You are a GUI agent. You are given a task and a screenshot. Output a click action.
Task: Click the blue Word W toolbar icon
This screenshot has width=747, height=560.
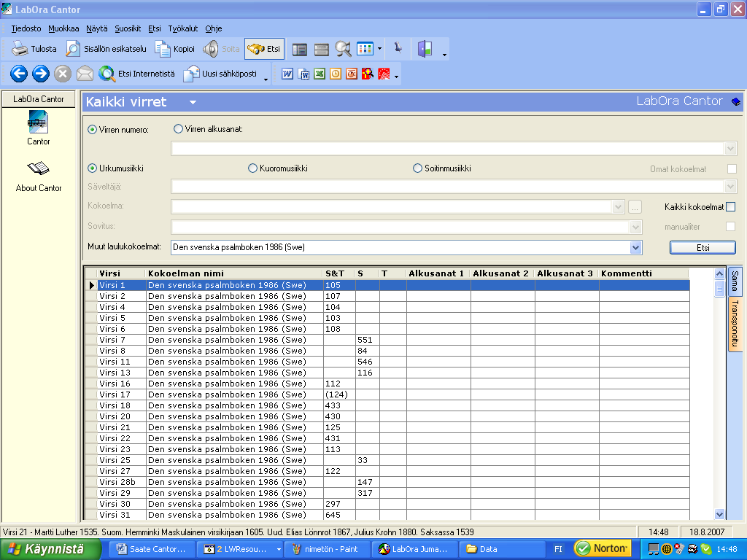tap(287, 74)
